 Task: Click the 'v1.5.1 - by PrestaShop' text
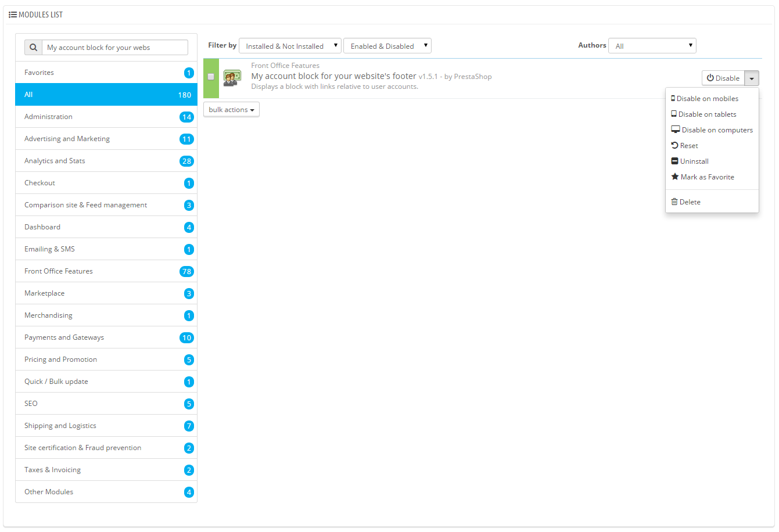tap(455, 77)
